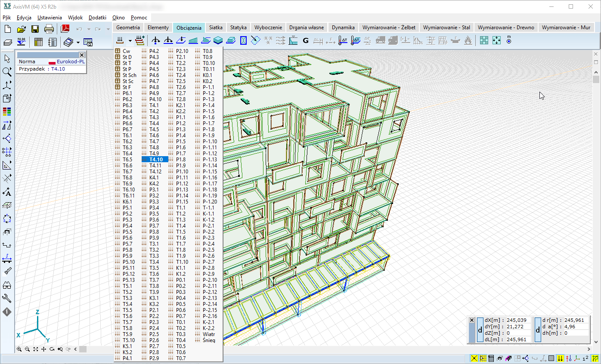Expand the load case dropdown arrow
Image resolution: width=601 pixels, height=364 pixels.
point(130,41)
